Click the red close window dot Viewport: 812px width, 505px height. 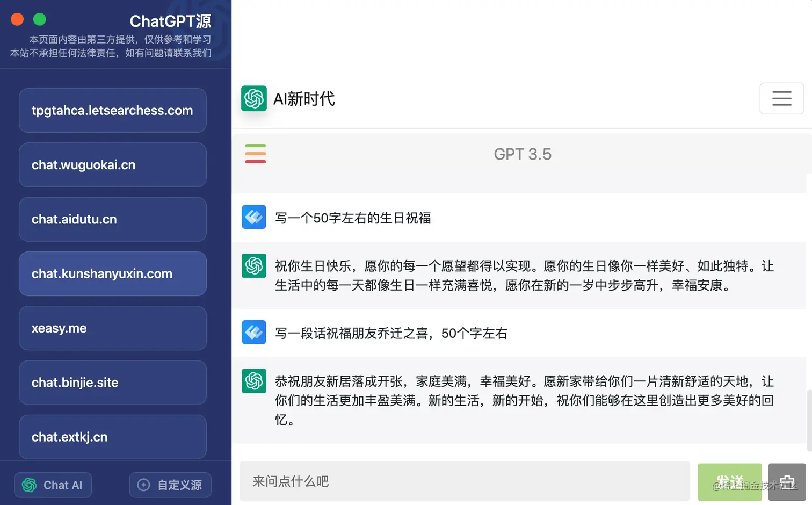tap(17, 19)
